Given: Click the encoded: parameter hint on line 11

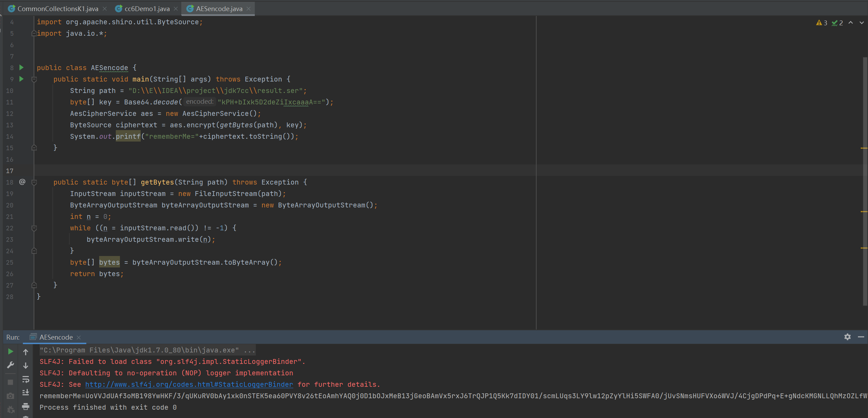Looking at the screenshot, I should (200, 102).
